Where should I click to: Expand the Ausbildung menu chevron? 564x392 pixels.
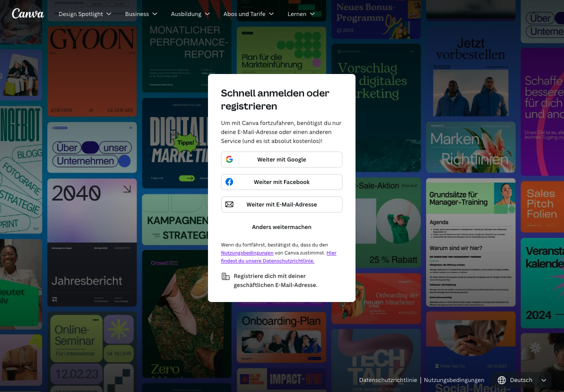[207, 14]
